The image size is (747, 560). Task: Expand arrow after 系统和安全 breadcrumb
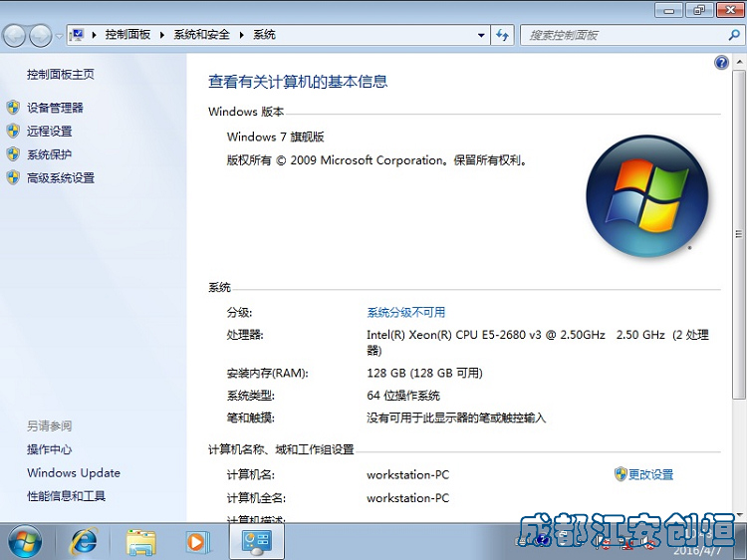point(242,35)
